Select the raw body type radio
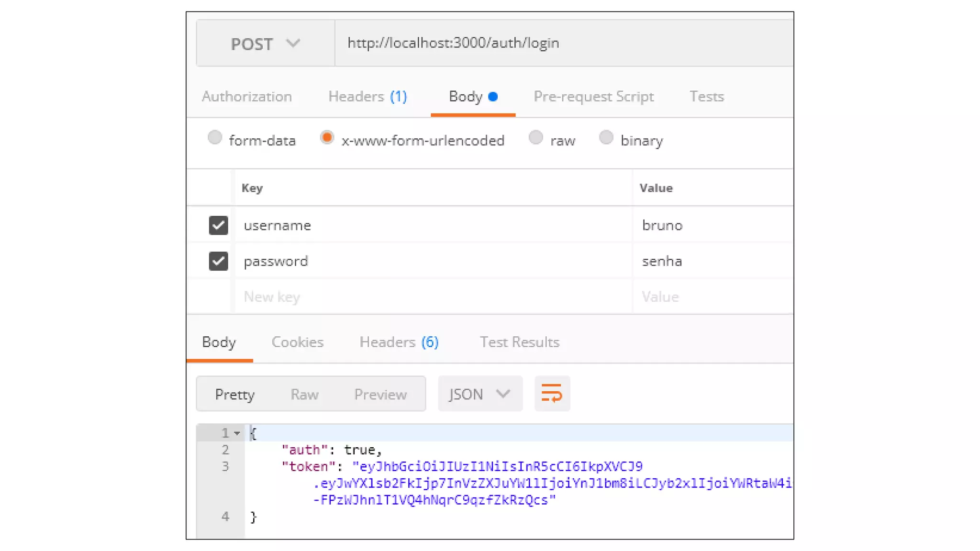 click(535, 138)
